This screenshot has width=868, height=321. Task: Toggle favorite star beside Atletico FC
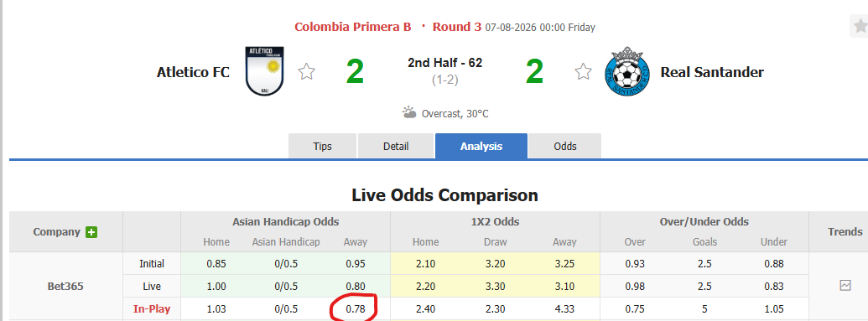(307, 71)
